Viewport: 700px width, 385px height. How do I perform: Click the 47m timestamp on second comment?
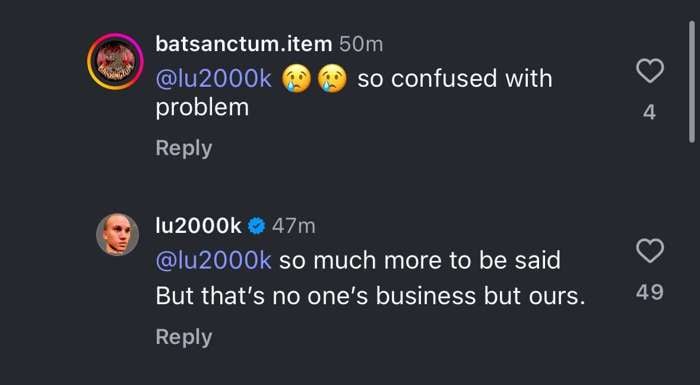293,226
